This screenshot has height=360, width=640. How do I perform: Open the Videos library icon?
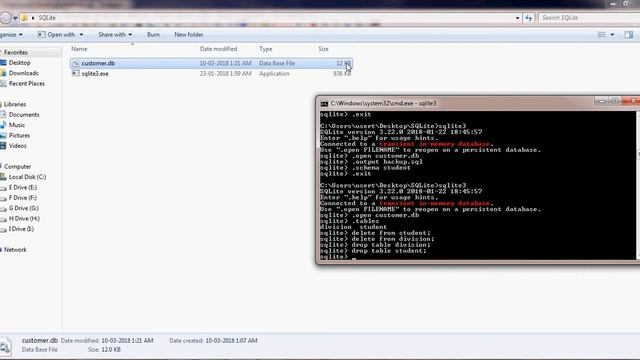pos(3,146)
